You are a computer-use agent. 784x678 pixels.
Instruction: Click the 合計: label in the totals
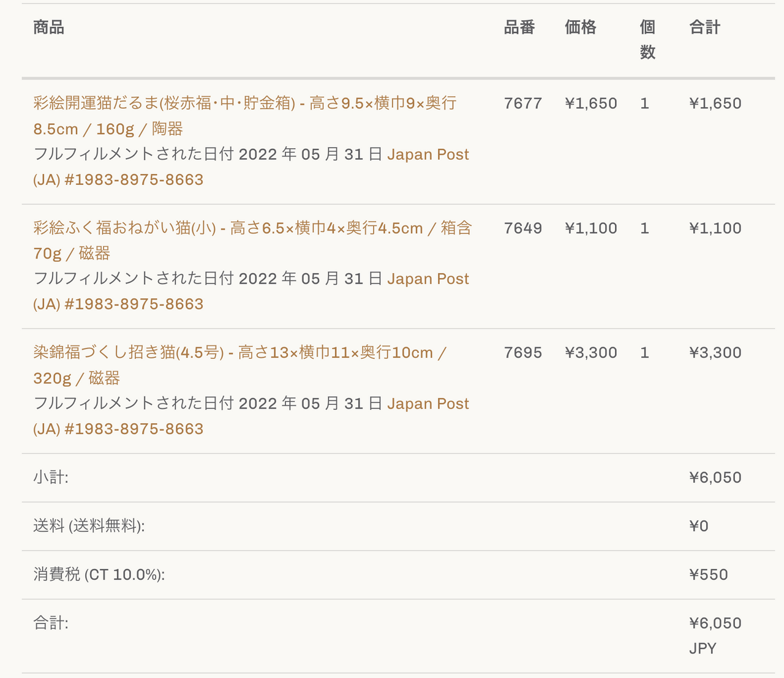pos(51,623)
